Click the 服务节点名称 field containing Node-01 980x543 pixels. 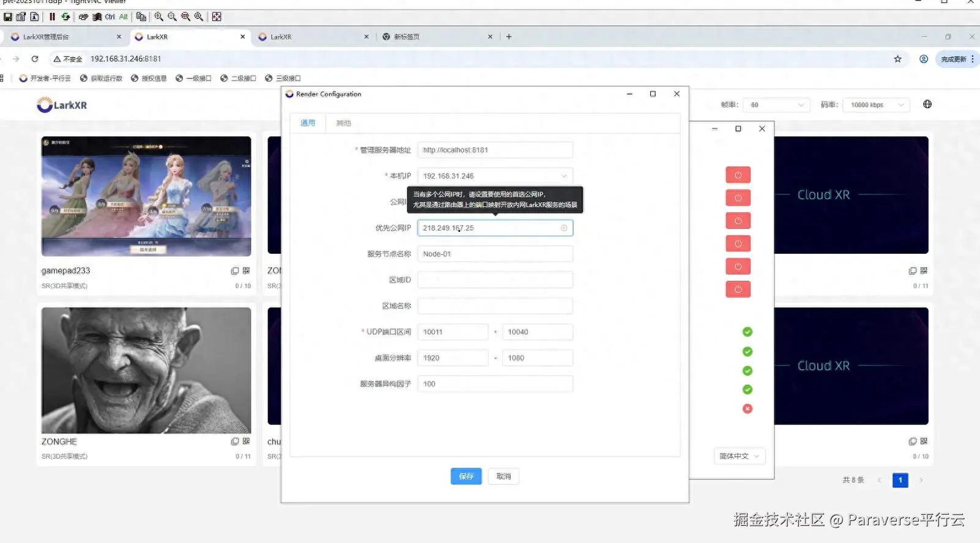click(x=495, y=254)
